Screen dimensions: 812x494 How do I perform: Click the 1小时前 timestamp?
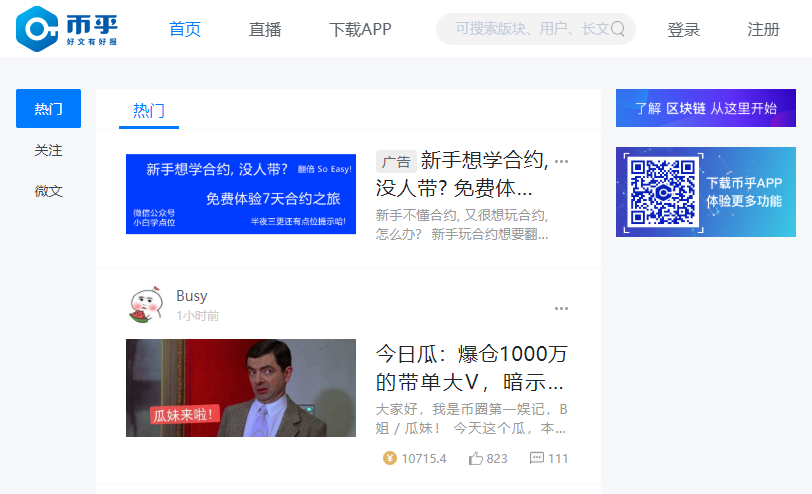click(197, 316)
